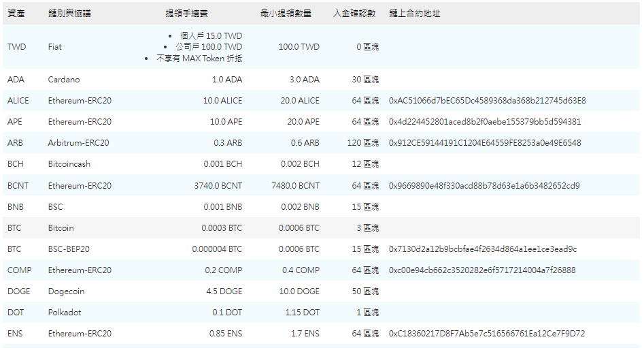Click the 3740.0 BCNT fee value
Image resolution: width=644 pixels, height=348 pixels.
pos(218,186)
